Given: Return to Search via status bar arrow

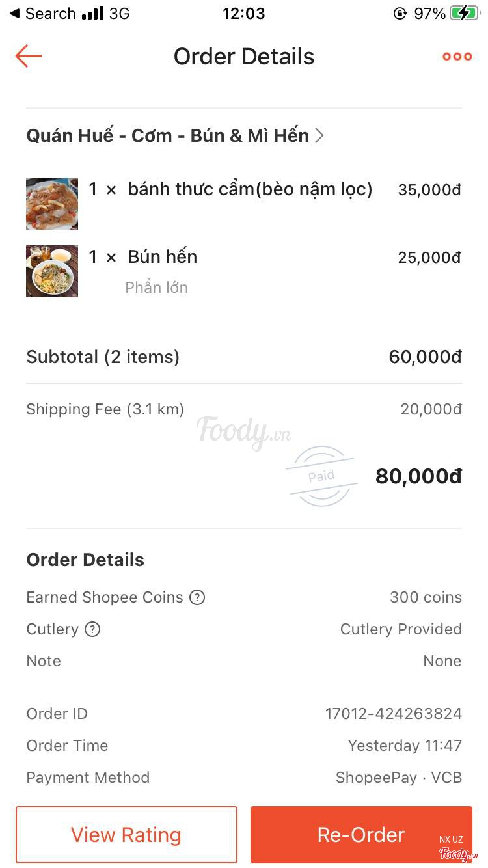Looking at the screenshot, I should pos(14,13).
